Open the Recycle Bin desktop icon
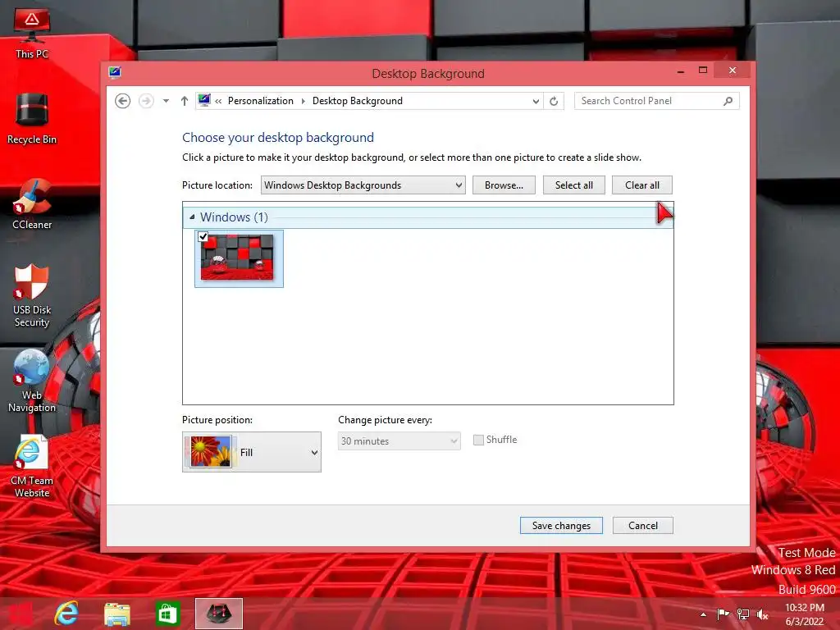Screen dimensions: 840x630 (32, 119)
